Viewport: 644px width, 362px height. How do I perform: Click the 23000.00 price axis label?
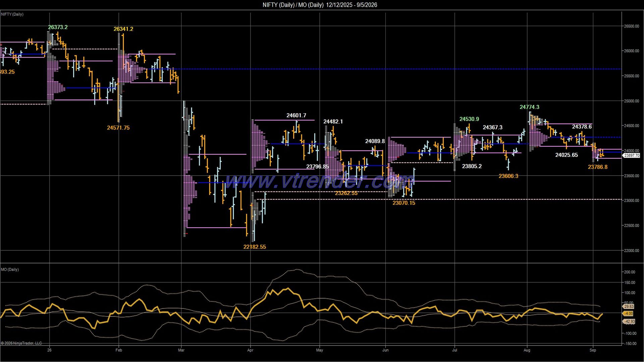click(x=631, y=200)
